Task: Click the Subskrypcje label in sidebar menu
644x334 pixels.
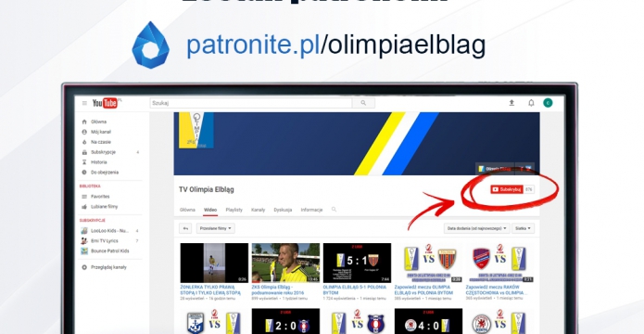Action: click(x=103, y=152)
